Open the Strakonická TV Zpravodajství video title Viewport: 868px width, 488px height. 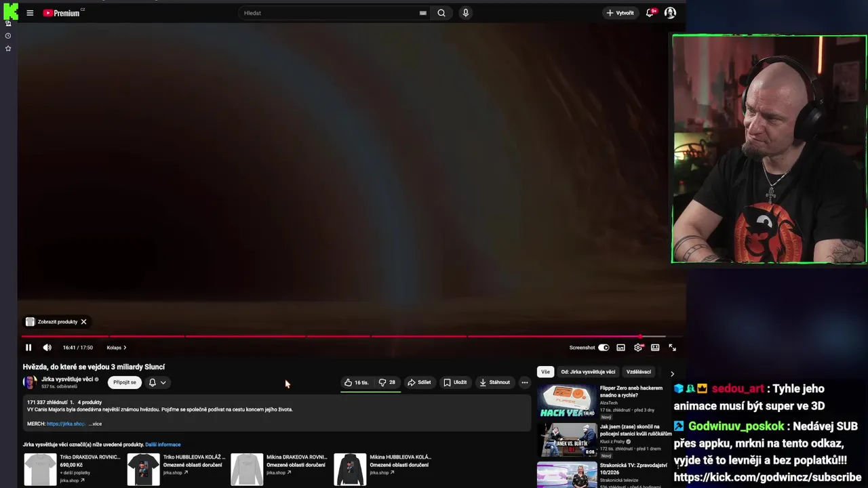pyautogui.click(x=633, y=469)
